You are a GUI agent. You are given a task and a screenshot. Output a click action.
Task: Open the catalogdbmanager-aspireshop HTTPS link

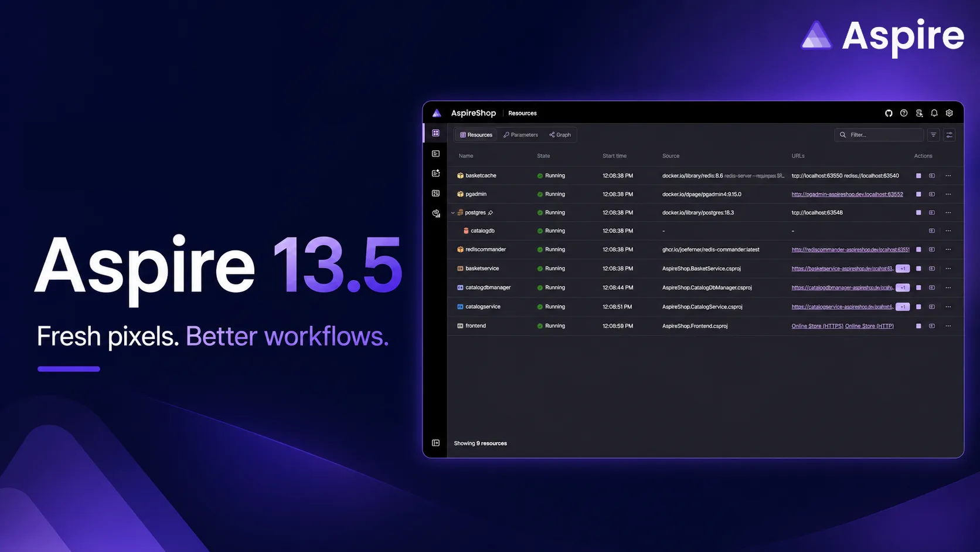(x=842, y=287)
